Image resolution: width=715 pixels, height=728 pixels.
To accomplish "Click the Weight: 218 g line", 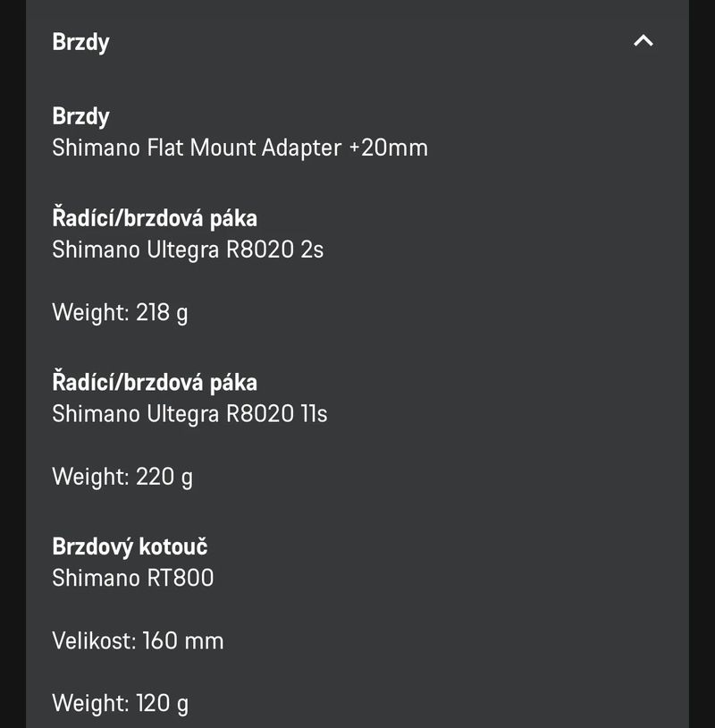I will pyautogui.click(x=120, y=312).
